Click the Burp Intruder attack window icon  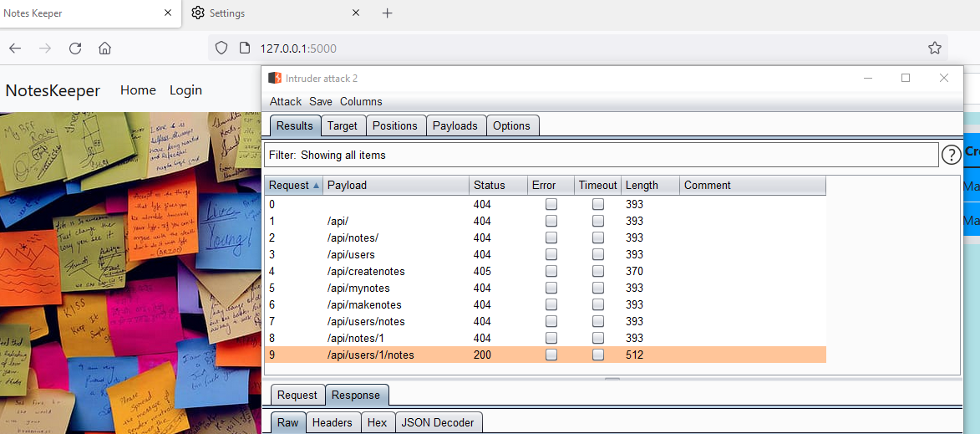(274, 78)
